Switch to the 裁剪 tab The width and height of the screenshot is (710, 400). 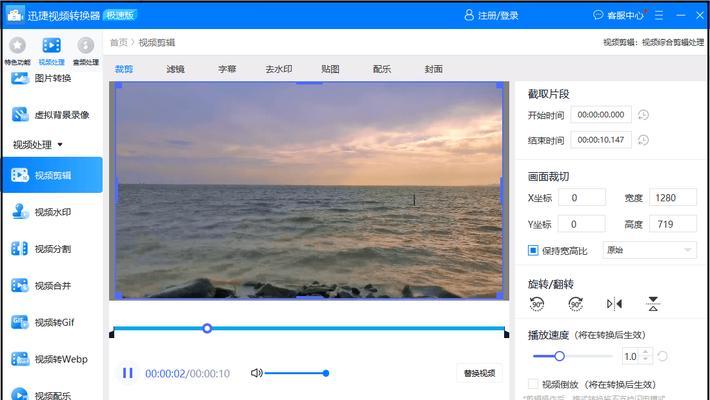124,69
